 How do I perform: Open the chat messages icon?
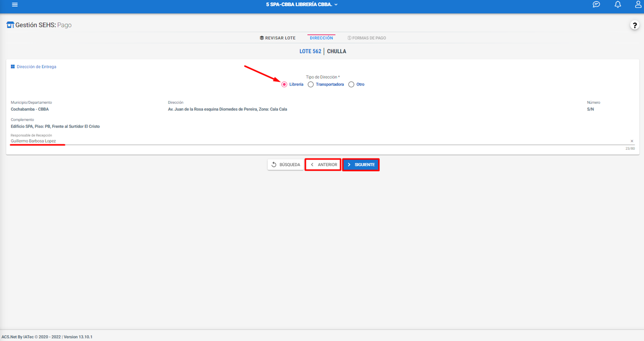coord(596,5)
